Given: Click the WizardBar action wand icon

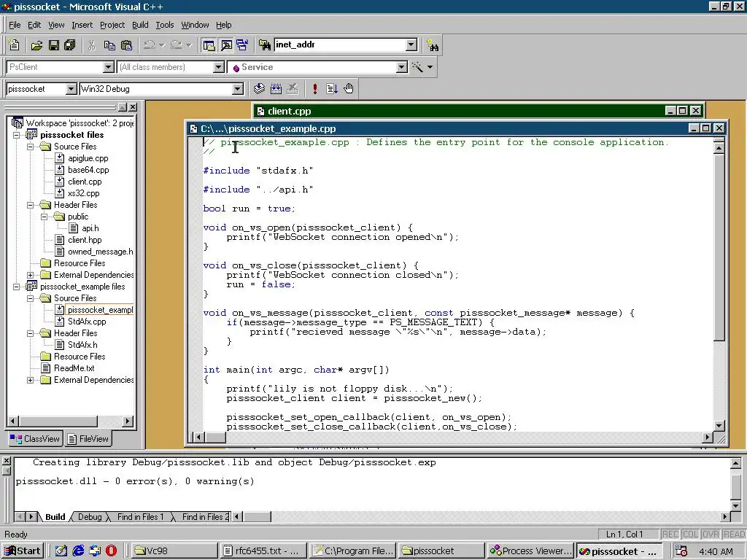Looking at the screenshot, I should pyautogui.click(x=418, y=67).
